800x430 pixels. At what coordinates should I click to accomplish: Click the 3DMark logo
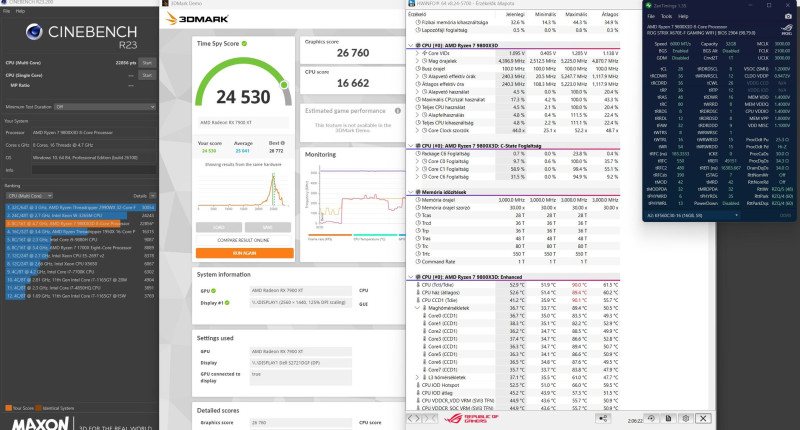tap(197, 19)
